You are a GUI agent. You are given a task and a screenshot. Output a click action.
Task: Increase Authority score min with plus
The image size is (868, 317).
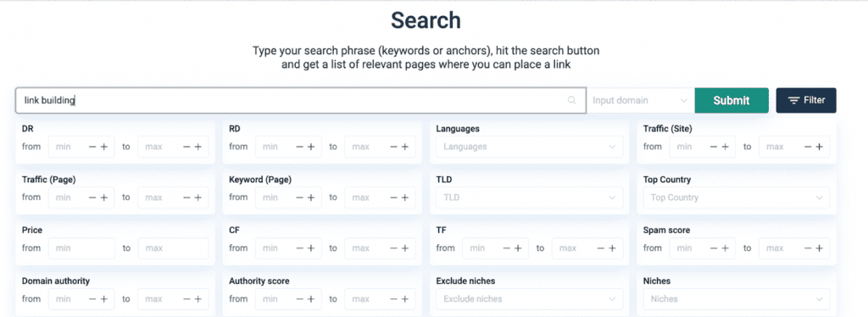point(310,299)
